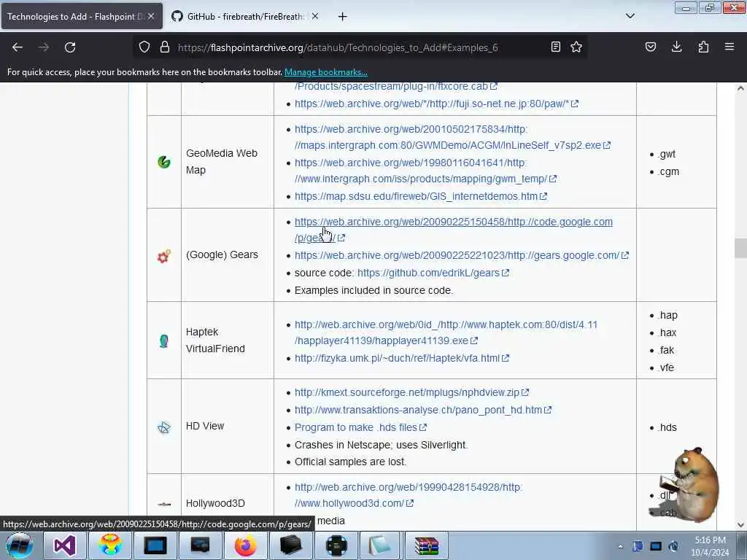
Task: Select 'Examples included in source code.' text
Action: pyautogui.click(x=373, y=290)
